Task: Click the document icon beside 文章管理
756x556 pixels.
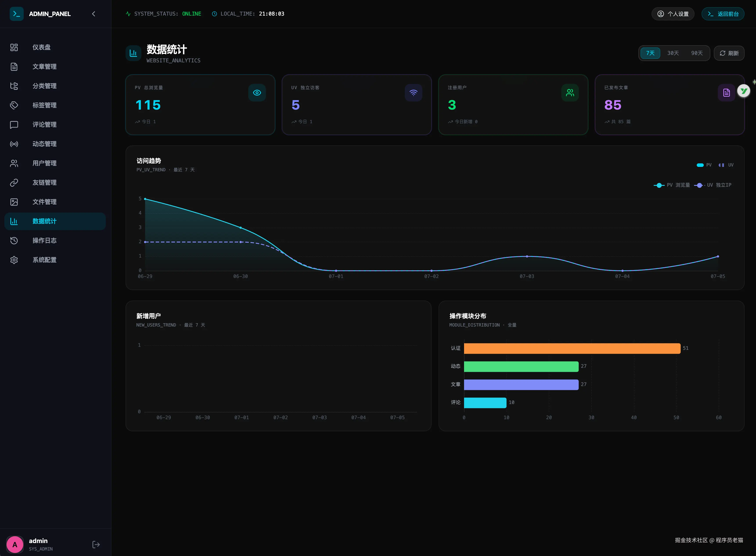Action: point(14,67)
